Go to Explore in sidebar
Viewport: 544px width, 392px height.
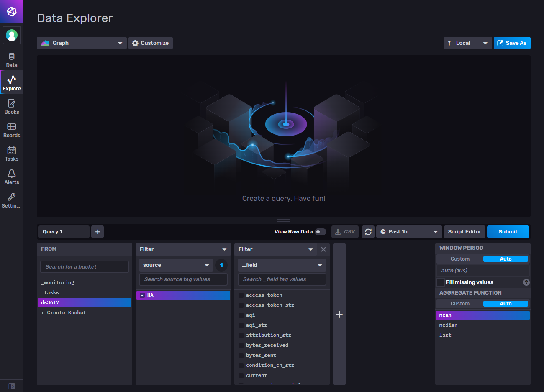[12, 83]
